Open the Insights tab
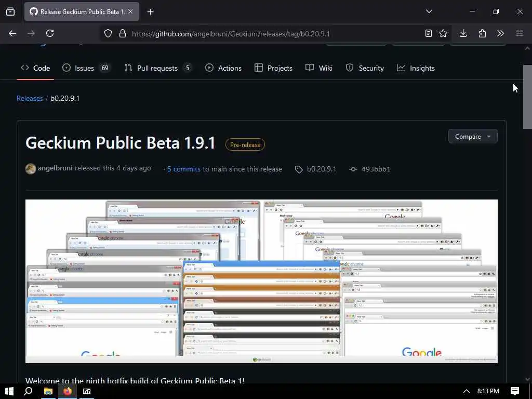Screen dimensions: 532x399 coord(416,68)
